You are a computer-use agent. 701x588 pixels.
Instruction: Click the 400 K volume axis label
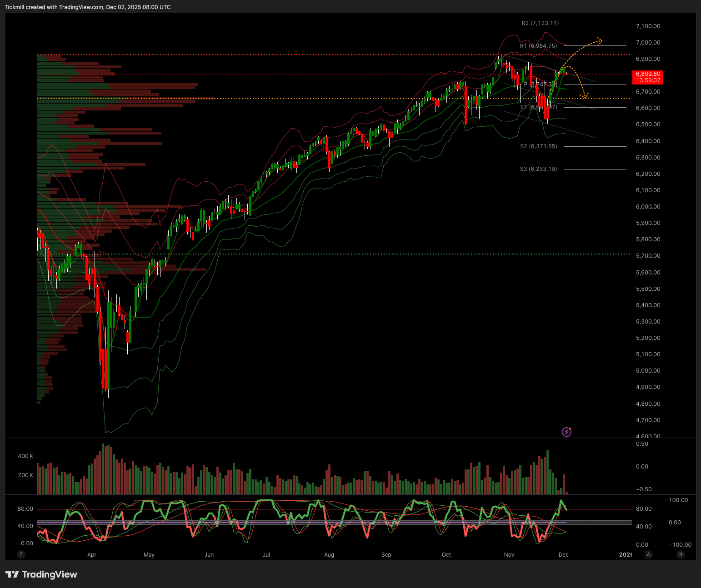pos(25,456)
